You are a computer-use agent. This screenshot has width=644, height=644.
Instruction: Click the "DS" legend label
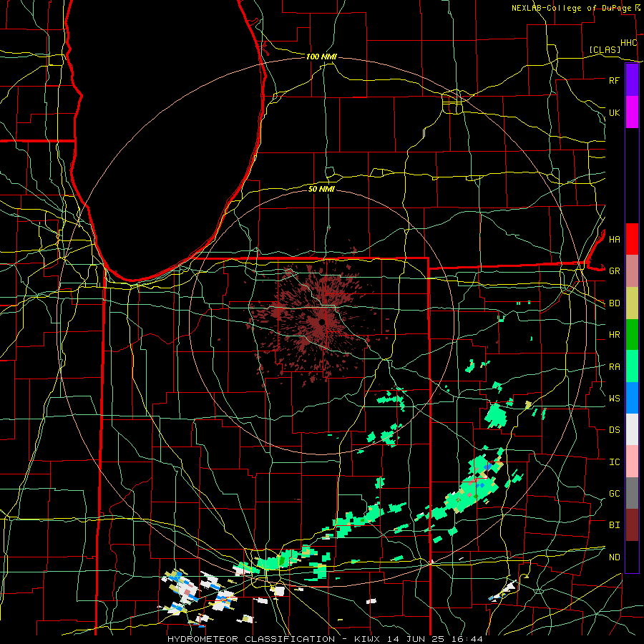click(x=614, y=430)
